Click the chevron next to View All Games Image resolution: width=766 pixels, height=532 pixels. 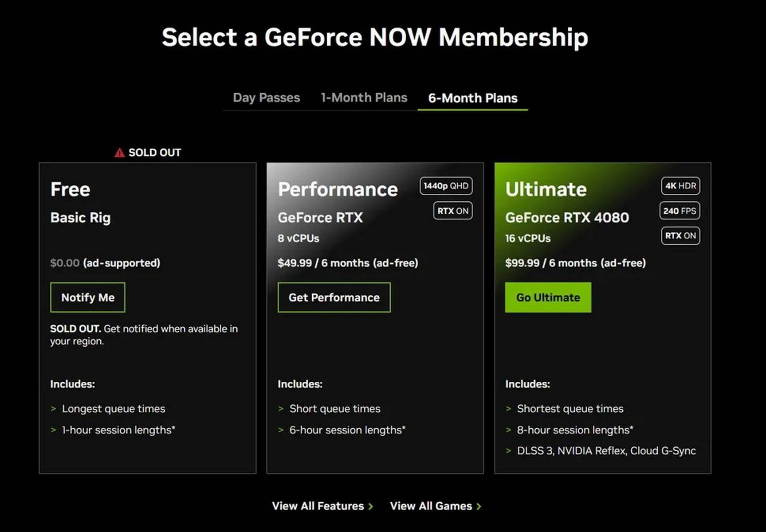point(479,506)
